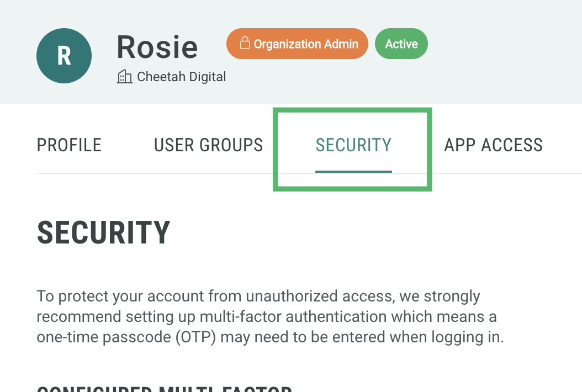Click the building icon beside Cheetah Digital
This screenshot has height=392, width=582.
click(x=125, y=77)
